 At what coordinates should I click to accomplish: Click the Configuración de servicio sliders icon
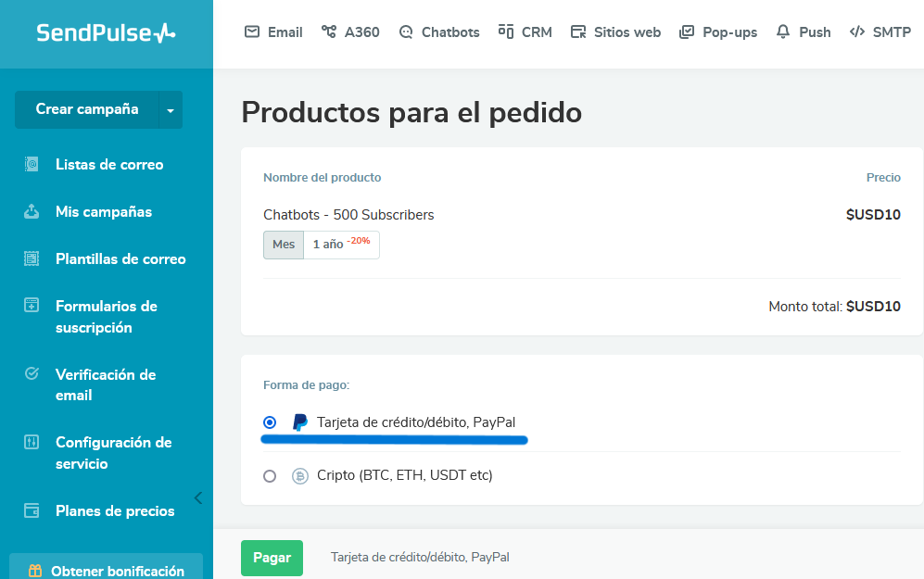pyautogui.click(x=32, y=442)
